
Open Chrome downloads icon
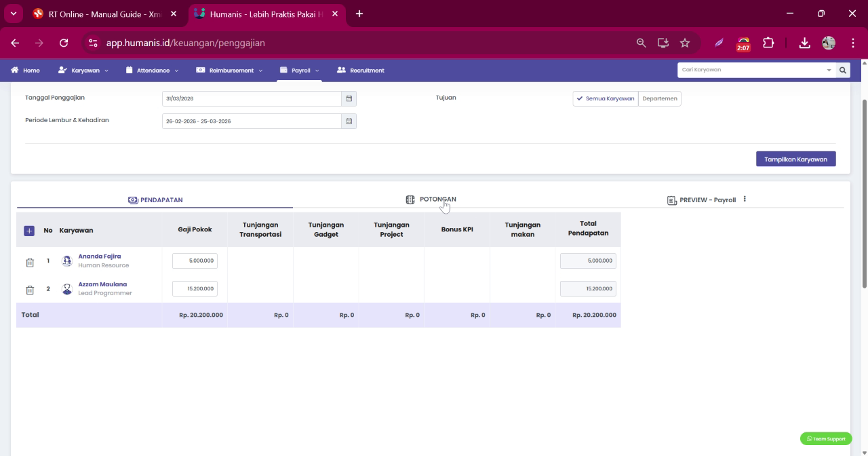[804, 43]
